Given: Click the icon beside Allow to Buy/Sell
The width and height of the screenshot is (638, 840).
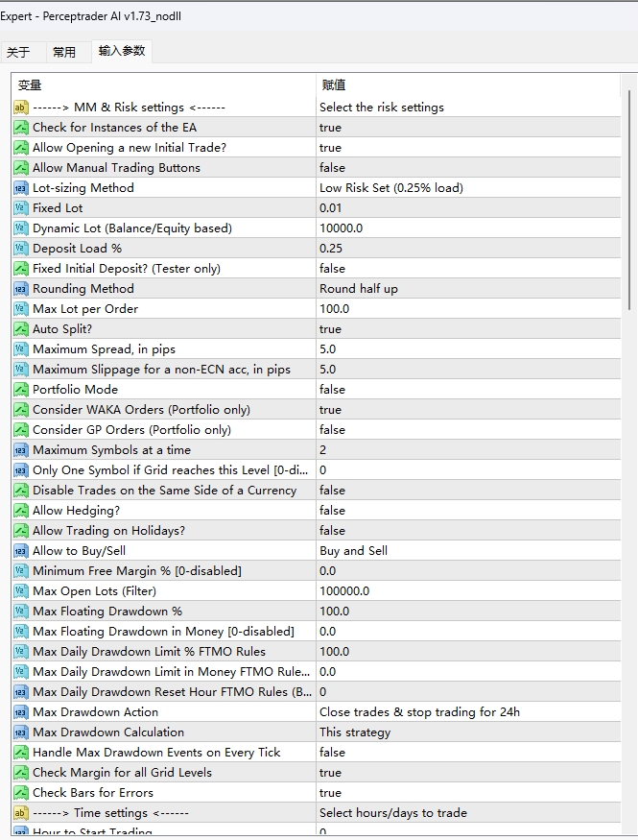Looking at the screenshot, I should [20, 551].
